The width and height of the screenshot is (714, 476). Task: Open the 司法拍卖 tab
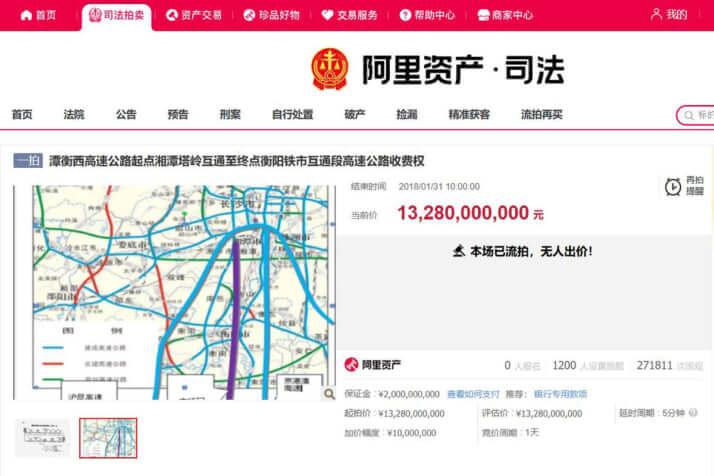(116, 15)
